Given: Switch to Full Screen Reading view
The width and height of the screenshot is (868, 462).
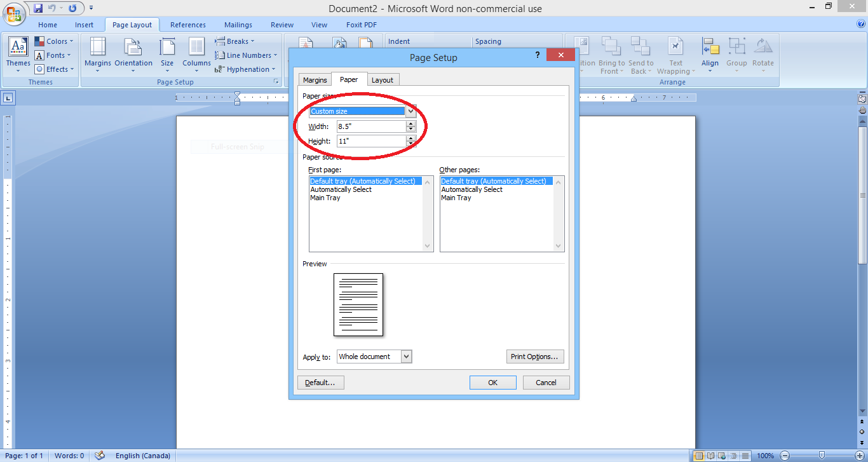Looking at the screenshot, I should (711, 456).
